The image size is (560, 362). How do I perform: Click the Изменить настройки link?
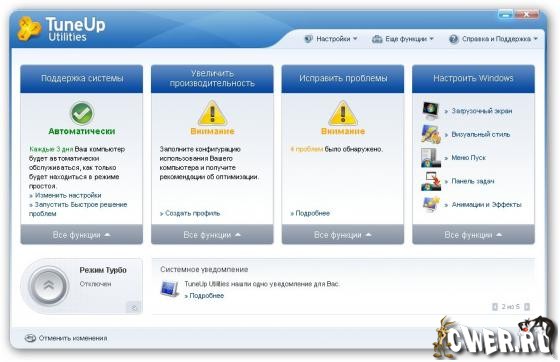coord(65,195)
